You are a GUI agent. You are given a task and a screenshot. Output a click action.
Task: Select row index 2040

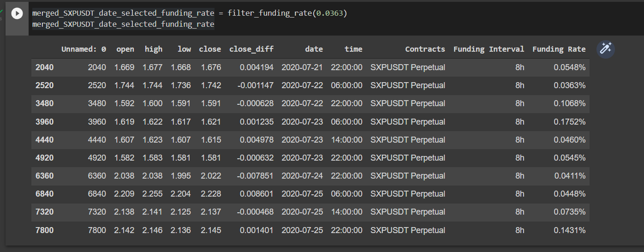coord(44,67)
